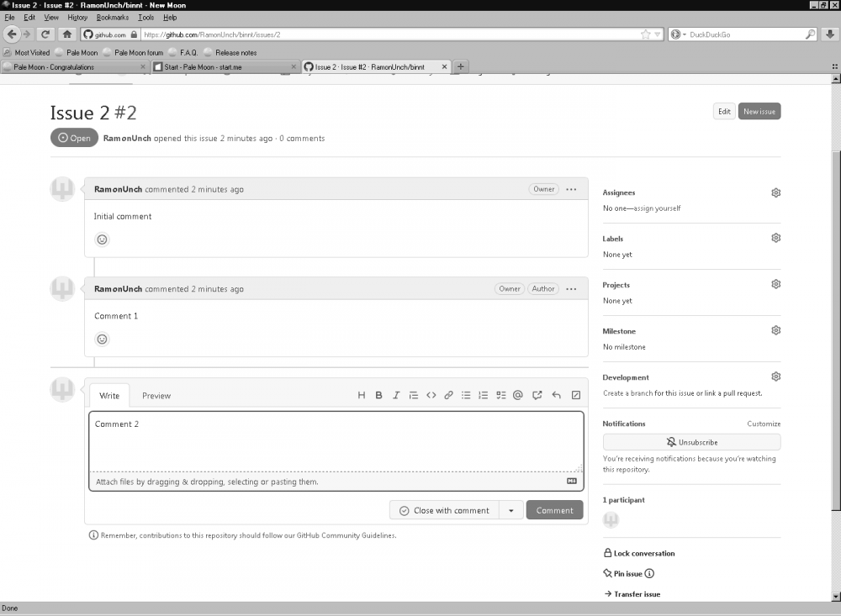Click the assign yourself link
This screenshot has width=841, height=616.
[x=657, y=208]
